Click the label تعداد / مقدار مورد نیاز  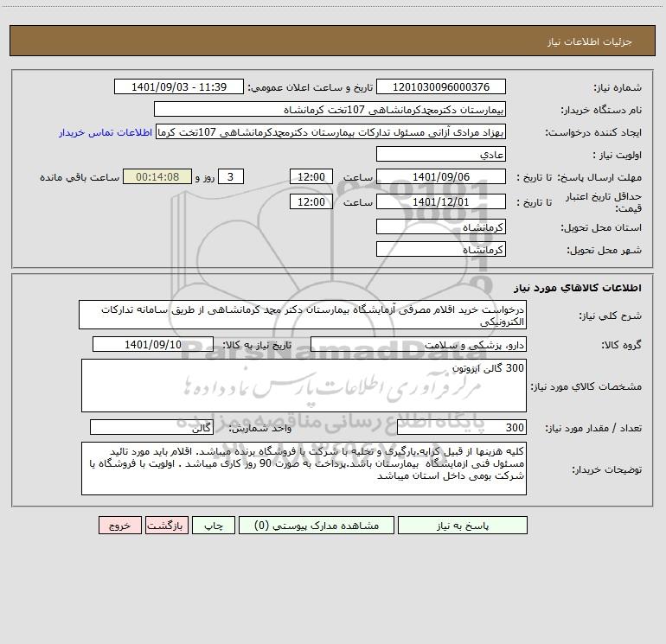click(x=593, y=428)
